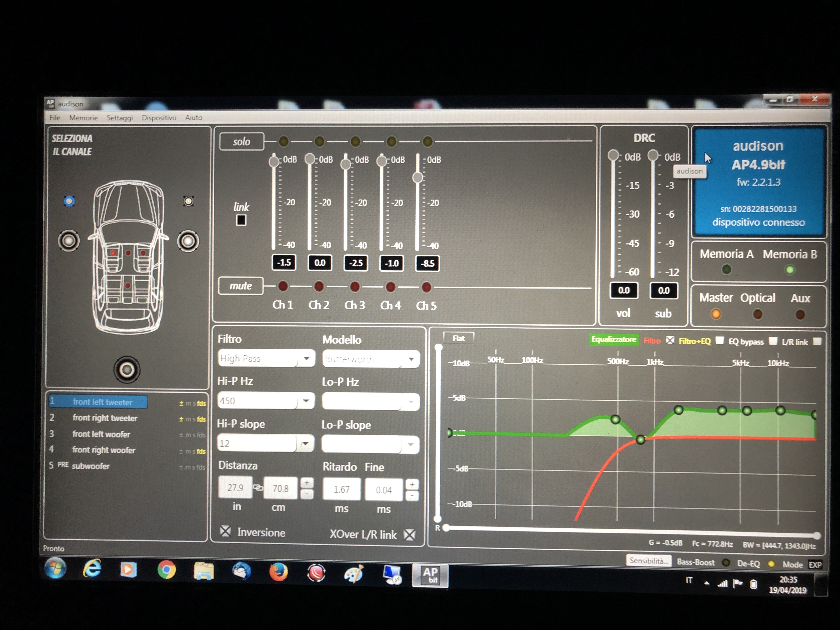Select Memoria B indicator
Image resolution: width=840 pixels, height=630 pixels.
click(790, 270)
